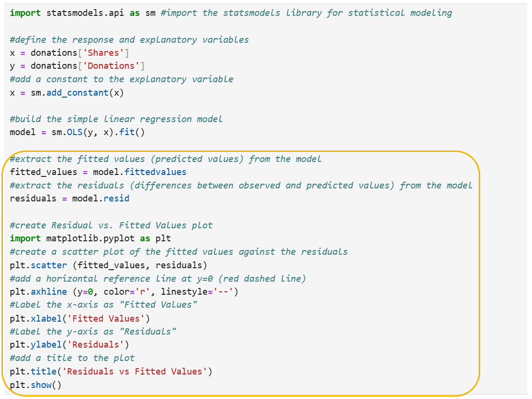This screenshot has width=532, height=399.
Task: Click the comment about extracting the residuals
Action: coord(241,185)
